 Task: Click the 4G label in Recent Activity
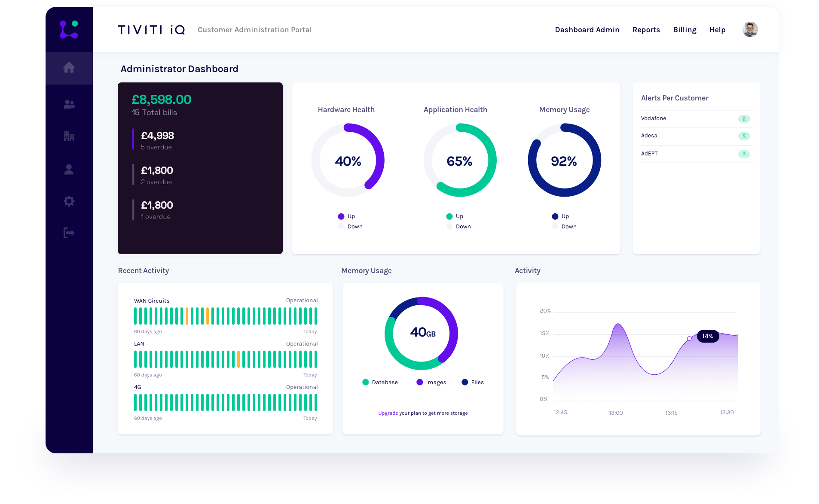(138, 387)
